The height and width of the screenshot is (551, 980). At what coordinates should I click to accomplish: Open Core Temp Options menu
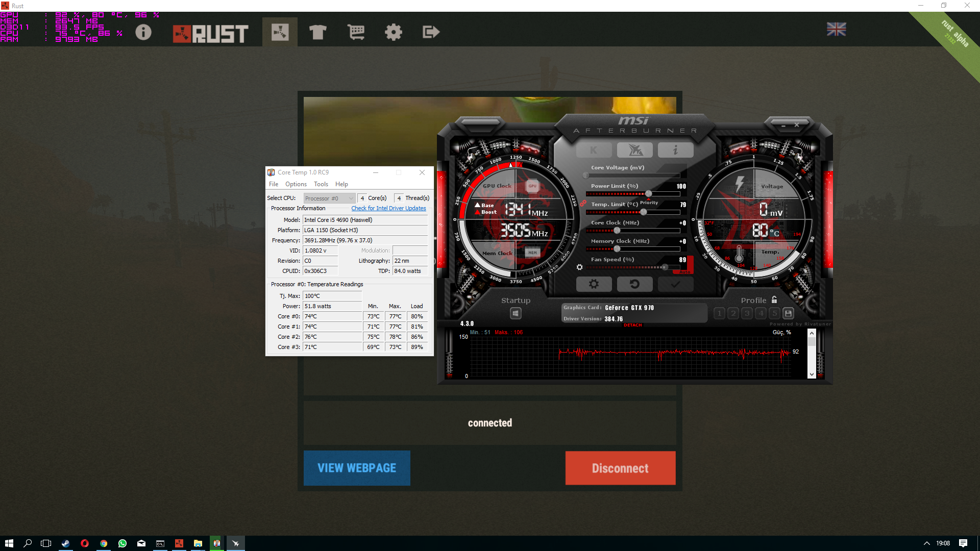coord(296,184)
